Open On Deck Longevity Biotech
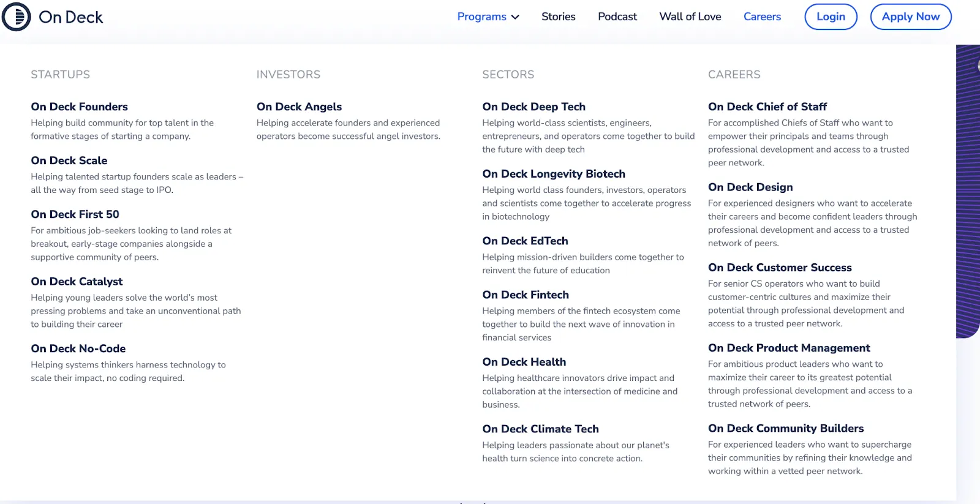 (554, 174)
